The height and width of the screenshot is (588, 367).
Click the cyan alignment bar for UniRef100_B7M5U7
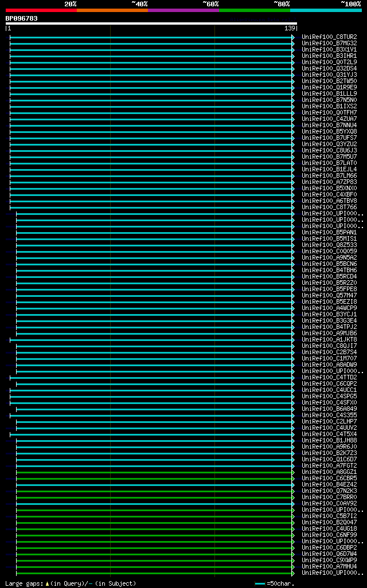[x=151, y=157]
